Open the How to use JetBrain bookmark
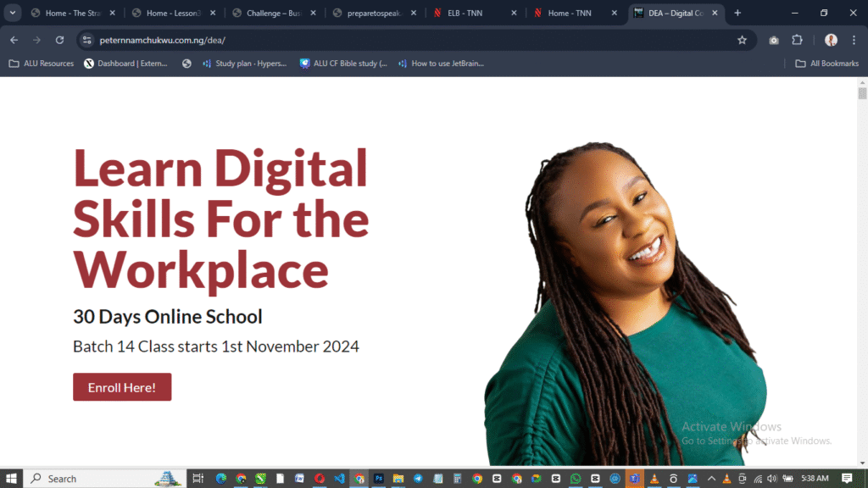This screenshot has height=488, width=868. (440, 64)
